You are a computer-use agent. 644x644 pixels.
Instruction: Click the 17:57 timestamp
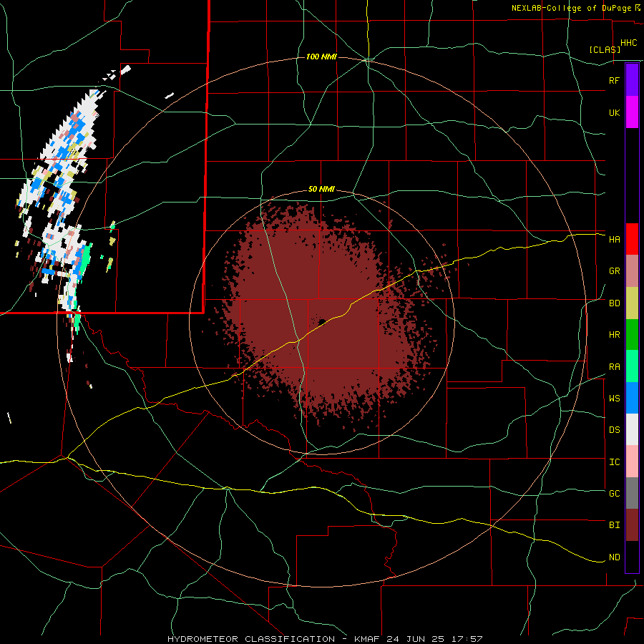[x=469, y=639]
